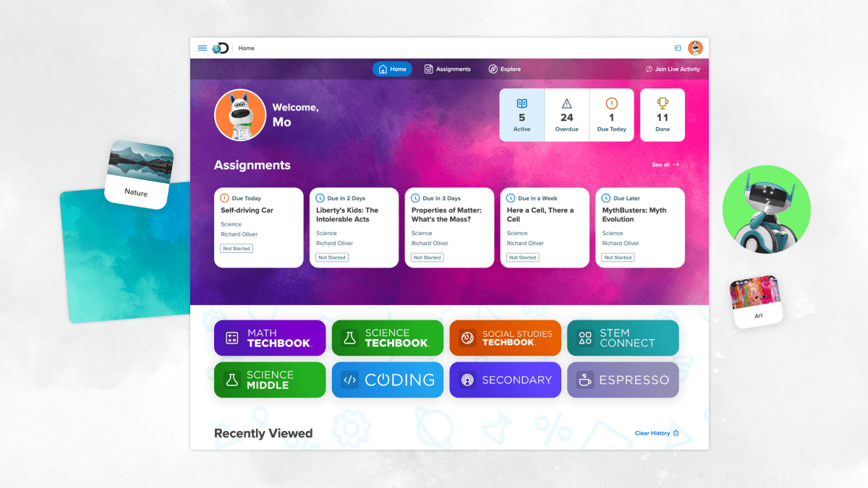The width and height of the screenshot is (868, 488).
Task: Click the Discovery Education logo
Action: click(221, 48)
